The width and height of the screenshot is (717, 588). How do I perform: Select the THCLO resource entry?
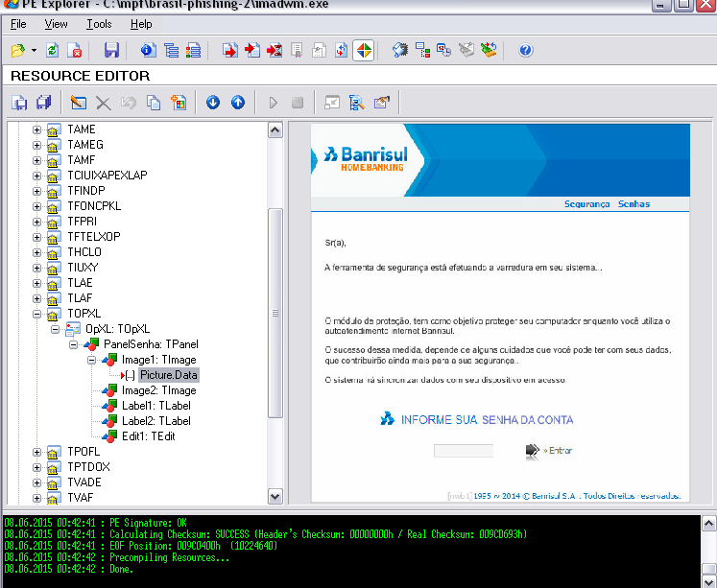pyautogui.click(x=84, y=252)
